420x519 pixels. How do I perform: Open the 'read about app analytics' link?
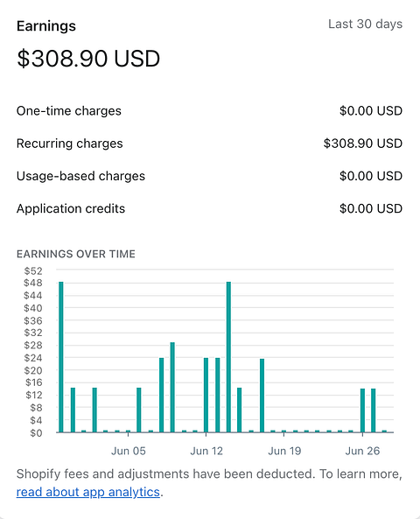point(88,492)
